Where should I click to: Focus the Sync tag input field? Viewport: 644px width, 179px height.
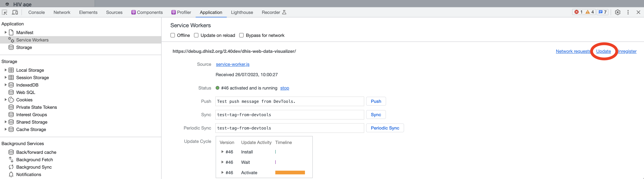290,115
